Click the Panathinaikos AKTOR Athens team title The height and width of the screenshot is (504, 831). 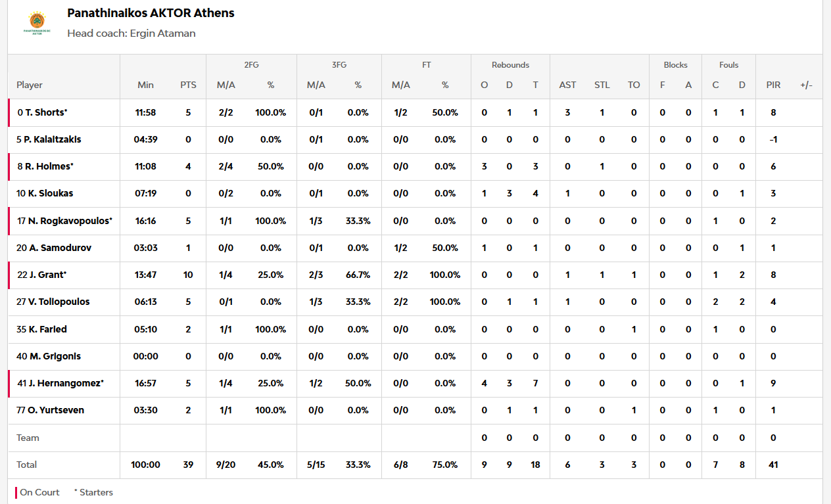tap(151, 13)
